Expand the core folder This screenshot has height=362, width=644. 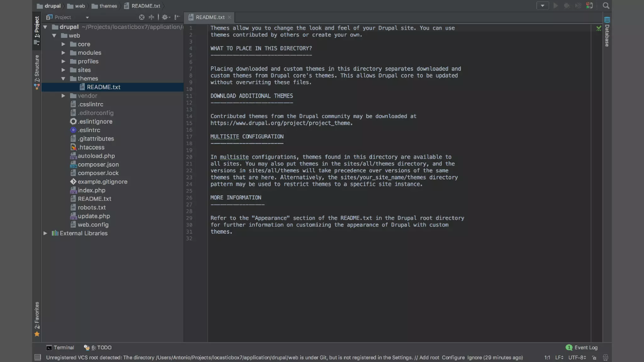pyautogui.click(x=63, y=44)
